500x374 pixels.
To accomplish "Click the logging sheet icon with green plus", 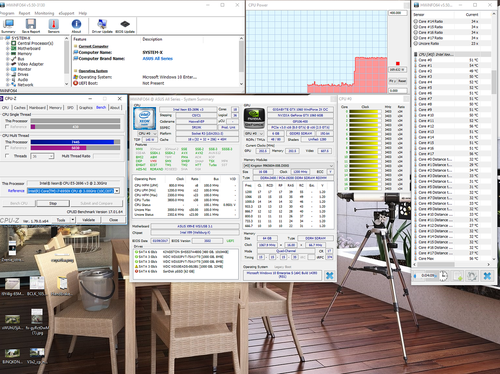I will 458,276.
